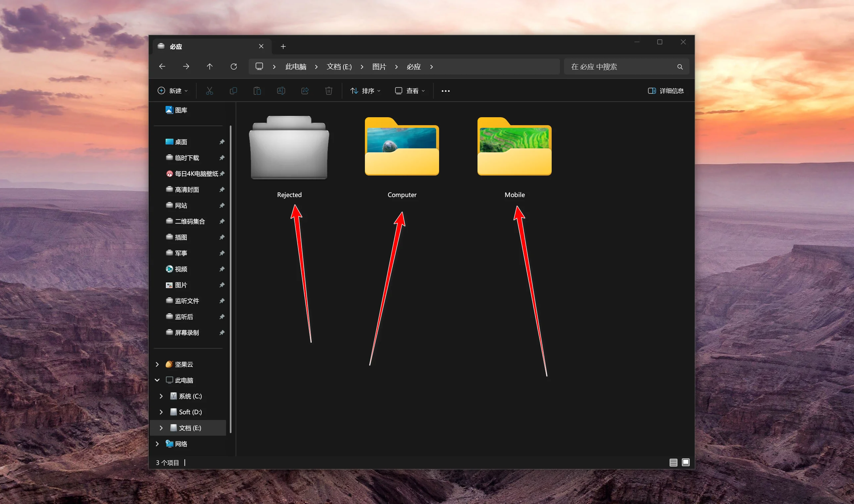Open the View dropdown menu
This screenshot has width=854, height=504.
(410, 91)
